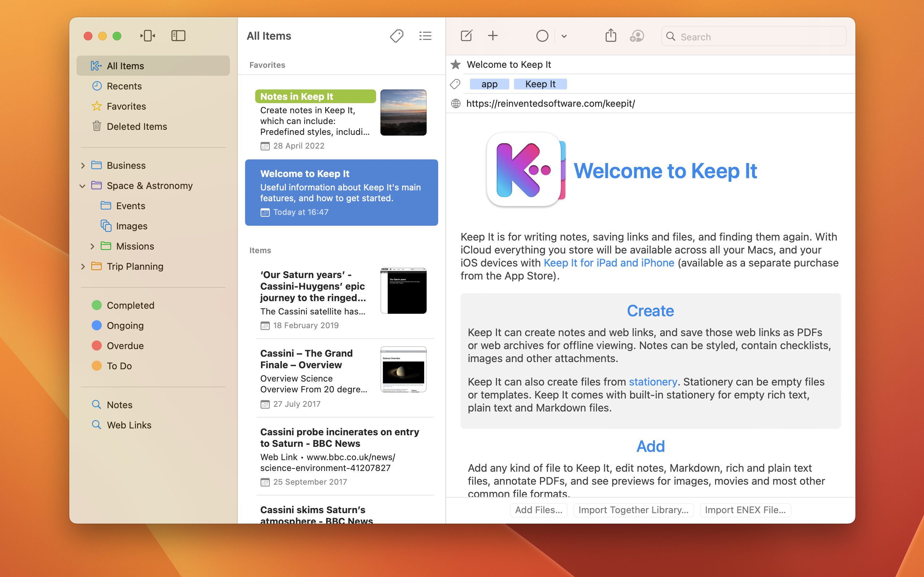Click the compact mode window icon

click(x=147, y=36)
